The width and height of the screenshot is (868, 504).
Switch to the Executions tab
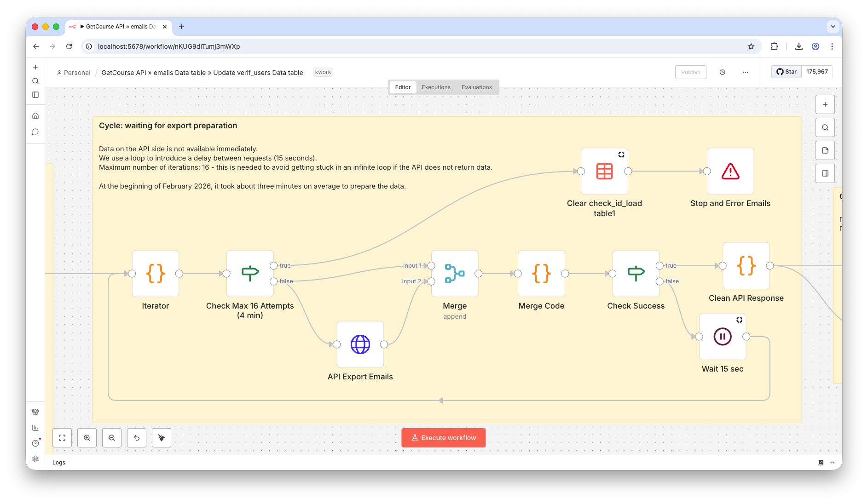click(x=436, y=87)
